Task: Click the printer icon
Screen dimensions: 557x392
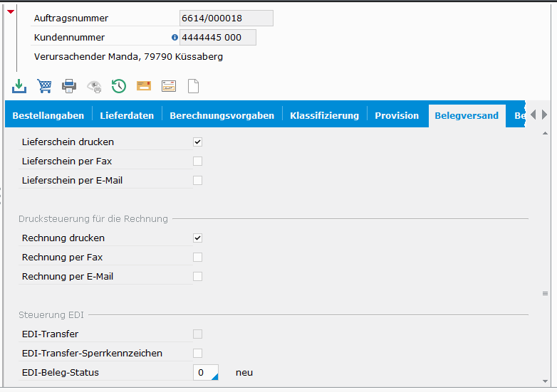Action: (69, 86)
